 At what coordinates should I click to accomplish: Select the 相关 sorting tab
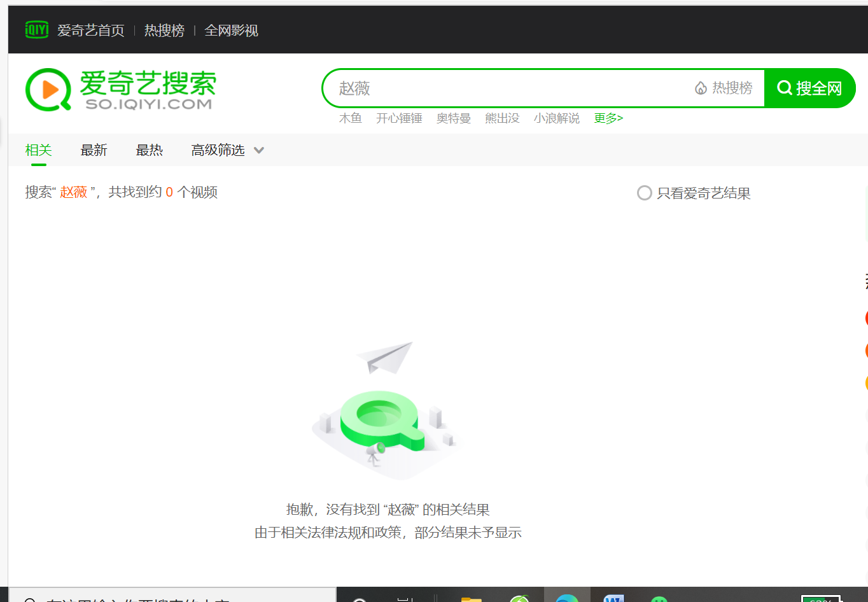tap(38, 150)
